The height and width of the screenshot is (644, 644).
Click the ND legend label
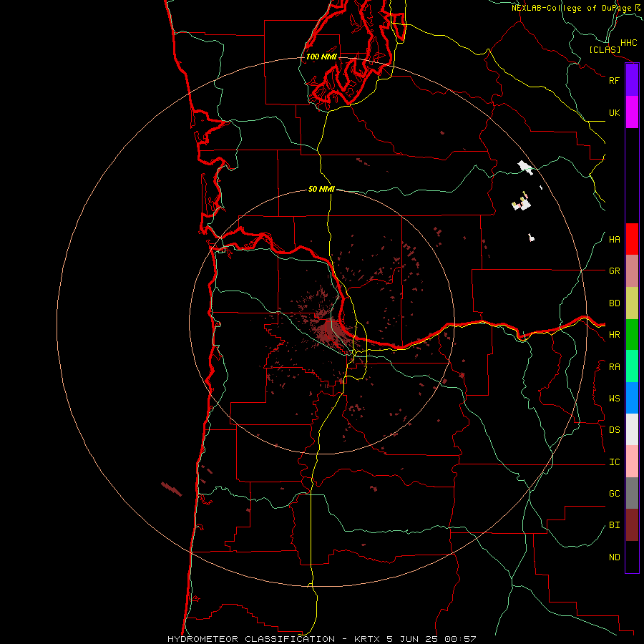(x=614, y=557)
